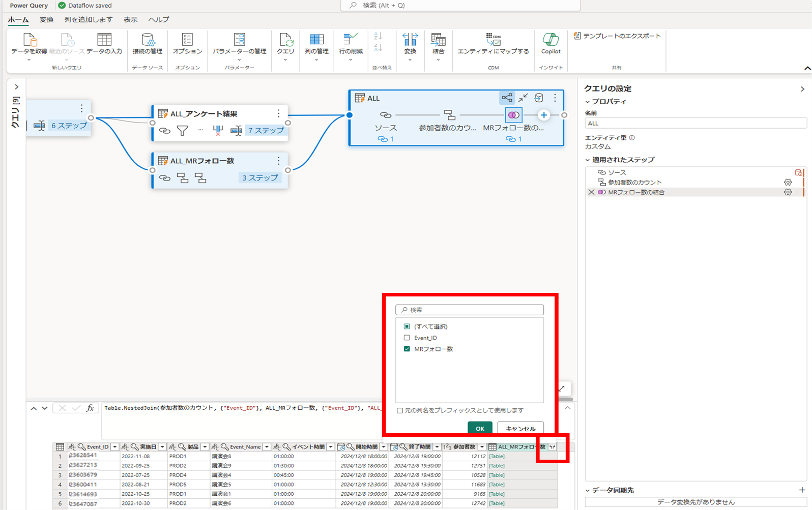
Task: Open the 実施日 column filter dropdown
Action: coord(162,447)
